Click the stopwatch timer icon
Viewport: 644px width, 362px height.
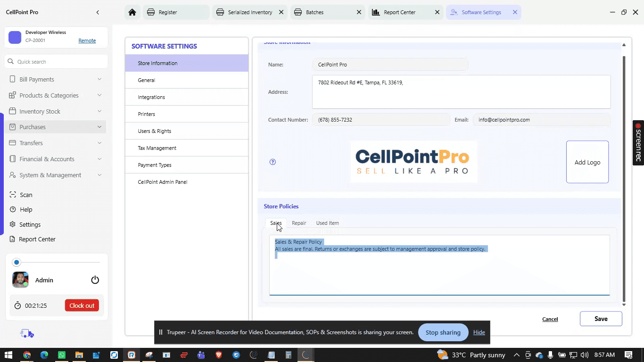pos(18,305)
